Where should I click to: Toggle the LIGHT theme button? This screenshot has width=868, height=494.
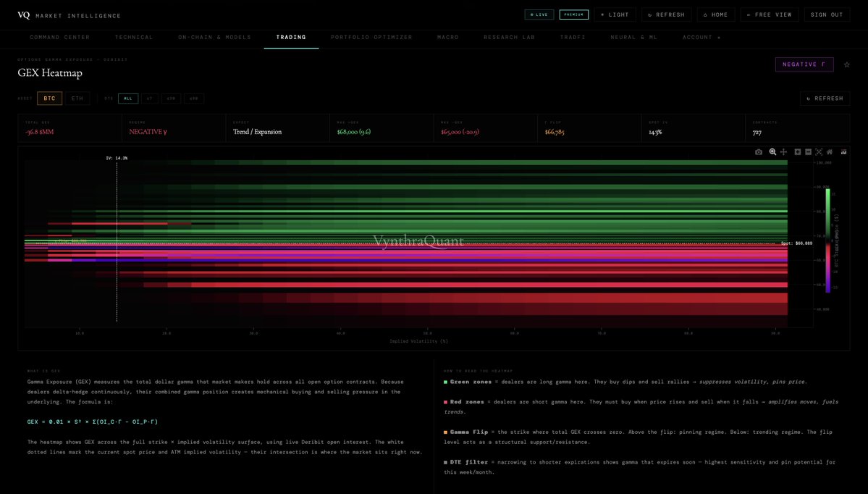[615, 15]
